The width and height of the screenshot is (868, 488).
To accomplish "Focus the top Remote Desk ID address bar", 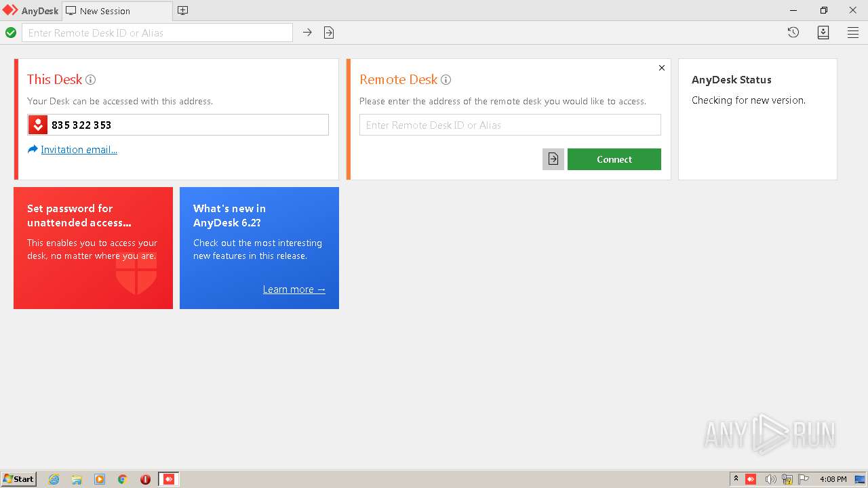I will click(157, 33).
